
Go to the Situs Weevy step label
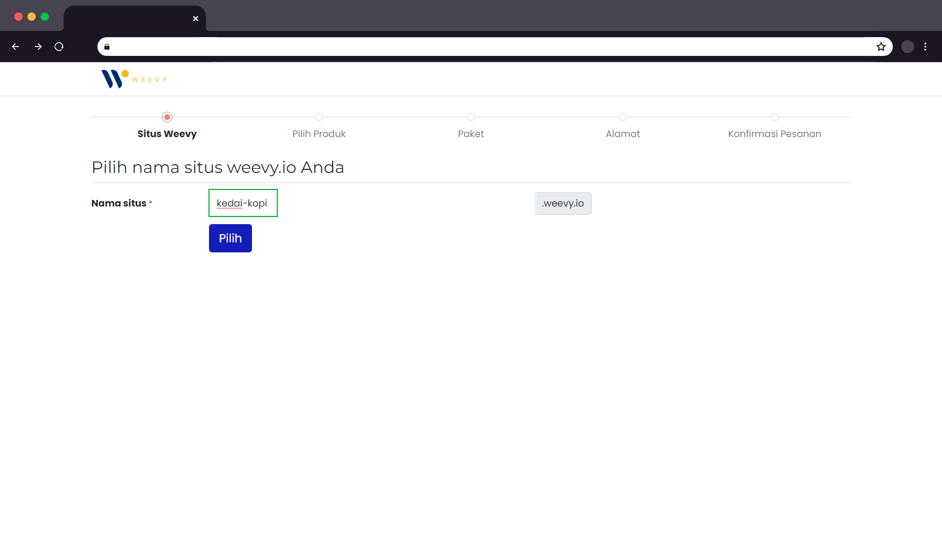(x=167, y=134)
